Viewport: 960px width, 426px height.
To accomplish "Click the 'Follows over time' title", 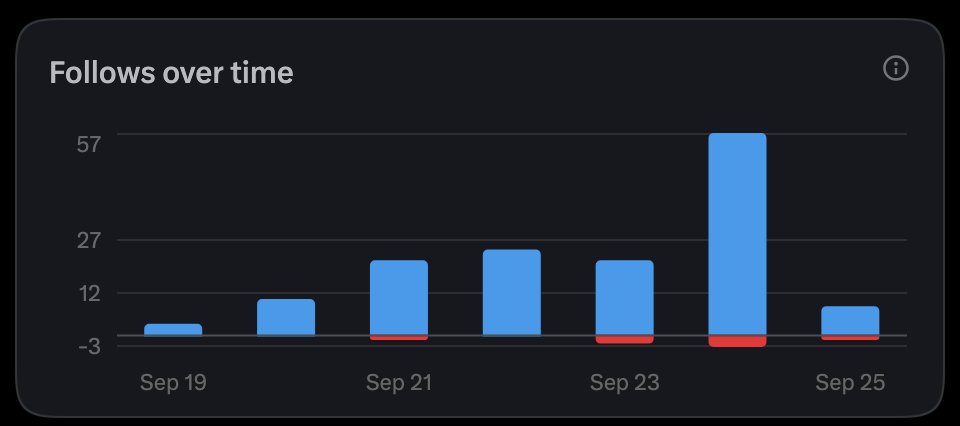I will (x=171, y=72).
